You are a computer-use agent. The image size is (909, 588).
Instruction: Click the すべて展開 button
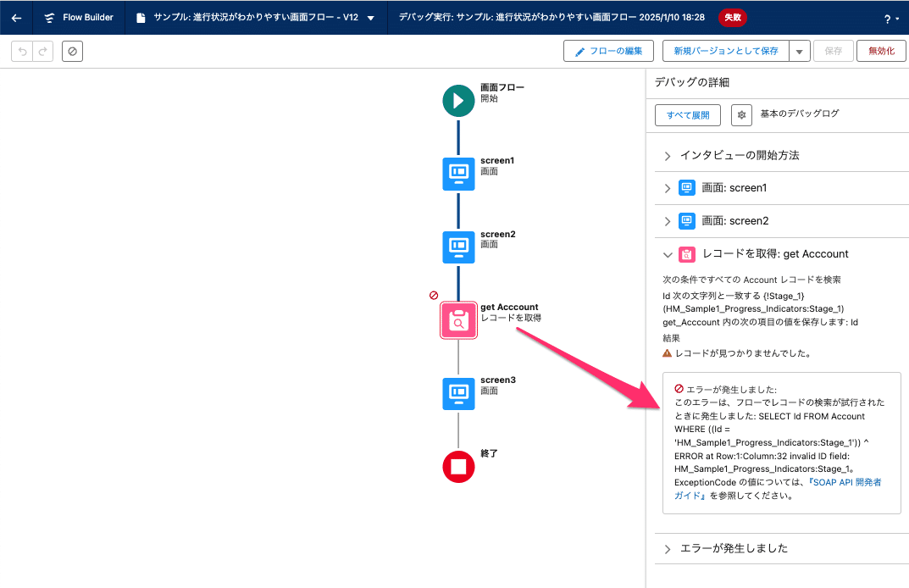tap(688, 115)
